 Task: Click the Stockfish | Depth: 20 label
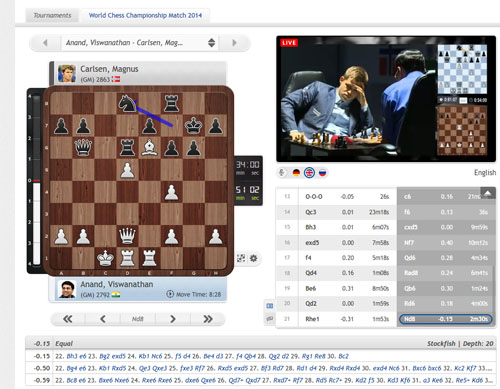[x=460, y=344]
